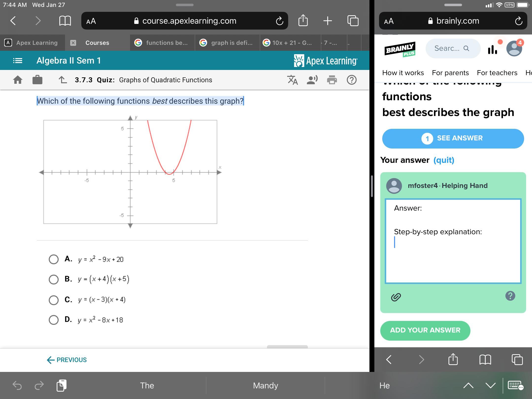Activate the text-to-speech icon
Image resolution: width=532 pixels, height=399 pixels.
tap(312, 80)
